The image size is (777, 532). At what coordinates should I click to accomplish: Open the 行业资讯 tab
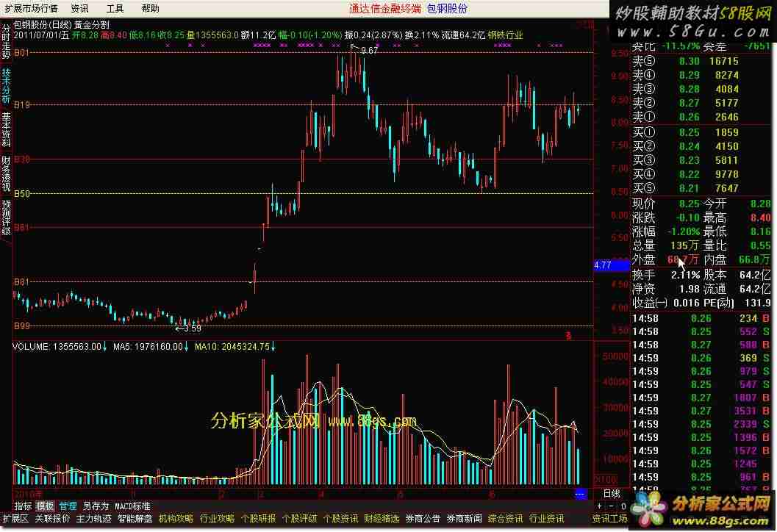(547, 519)
